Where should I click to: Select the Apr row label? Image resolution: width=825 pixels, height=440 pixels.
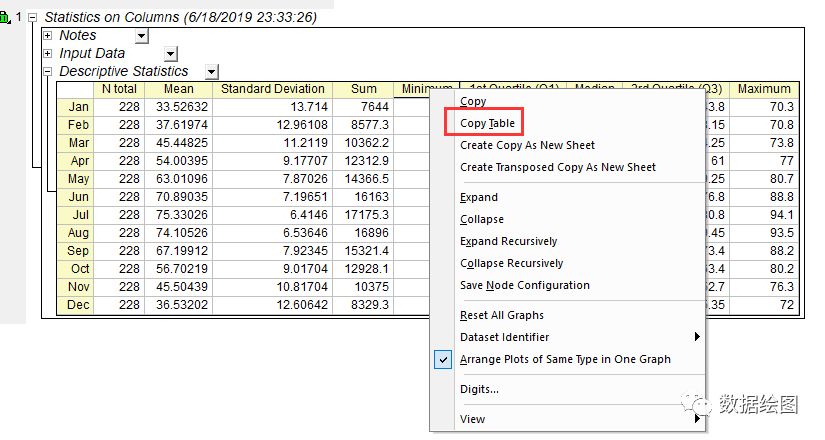tap(75, 161)
